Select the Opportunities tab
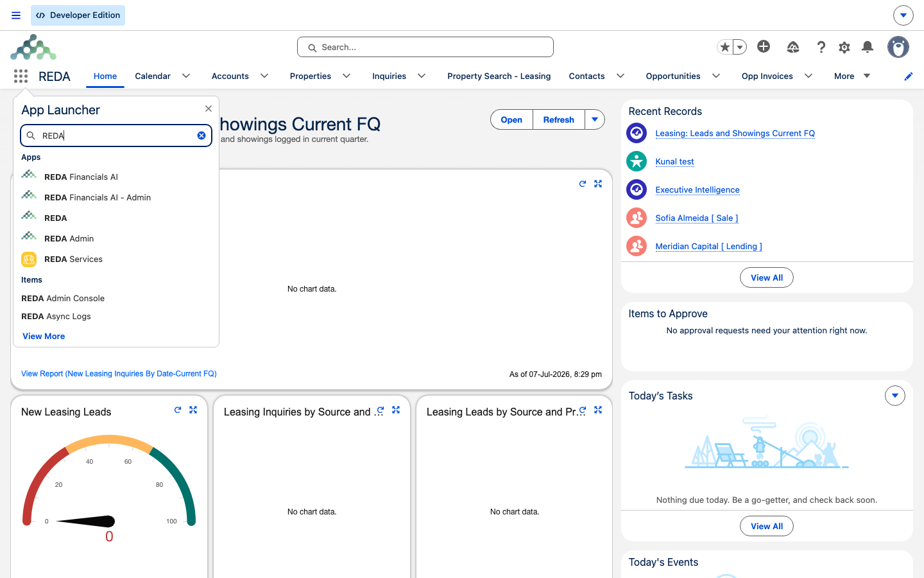The height and width of the screenshot is (578, 924). pyautogui.click(x=673, y=76)
